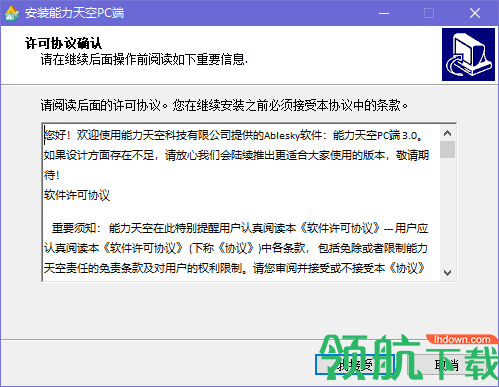Minimize the 安装能力天空PC端 installer window

coord(384,13)
